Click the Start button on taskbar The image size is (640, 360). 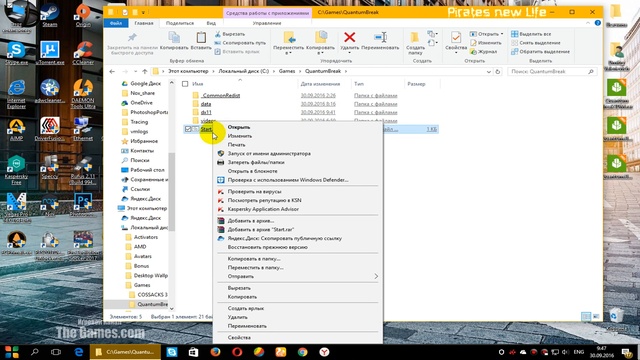(x=12, y=352)
